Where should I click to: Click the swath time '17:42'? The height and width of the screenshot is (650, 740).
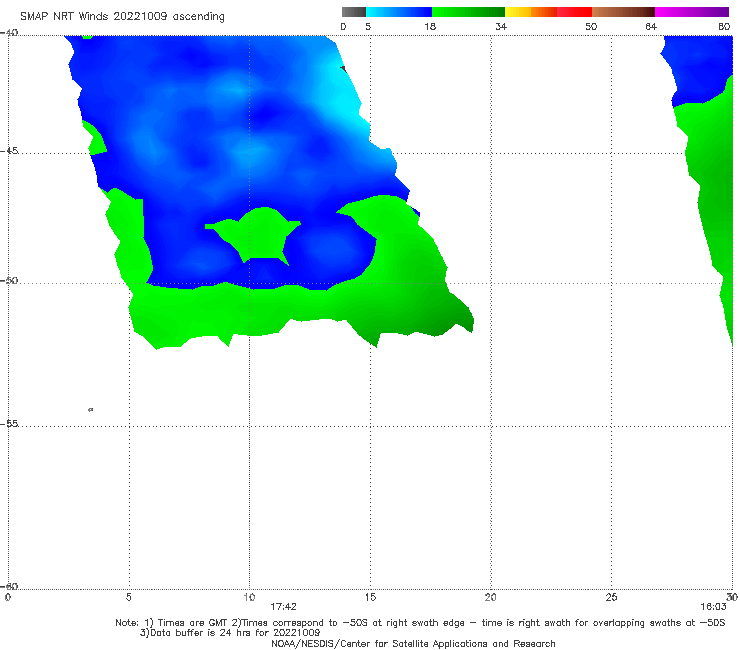point(283,607)
